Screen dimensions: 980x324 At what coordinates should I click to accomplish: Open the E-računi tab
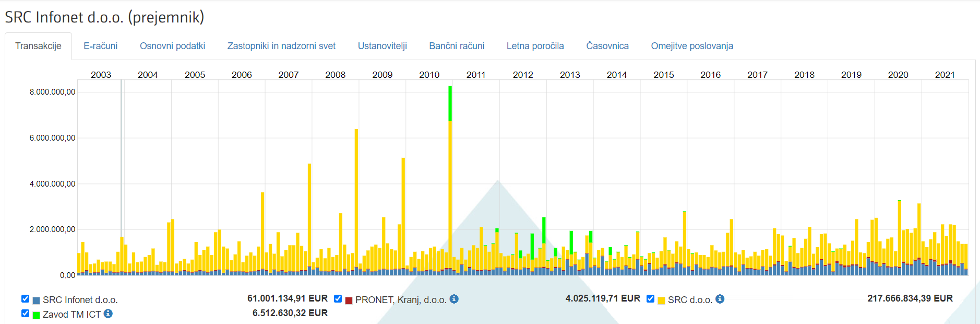(x=100, y=46)
